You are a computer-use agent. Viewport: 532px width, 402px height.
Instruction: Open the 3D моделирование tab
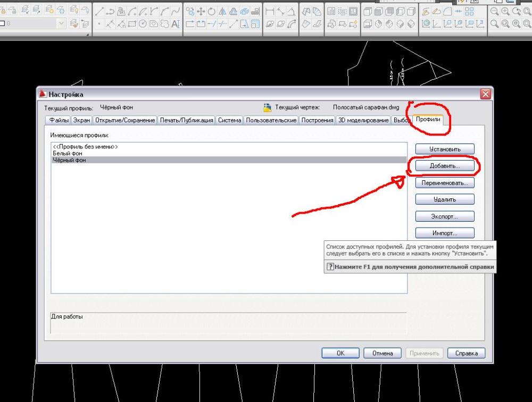click(x=363, y=120)
